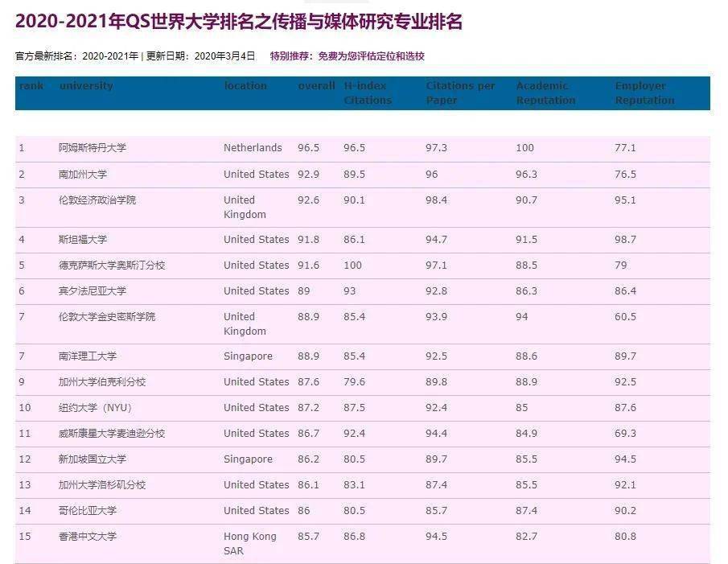Select university name 伦敦大学金史密斯学院

[107, 316]
